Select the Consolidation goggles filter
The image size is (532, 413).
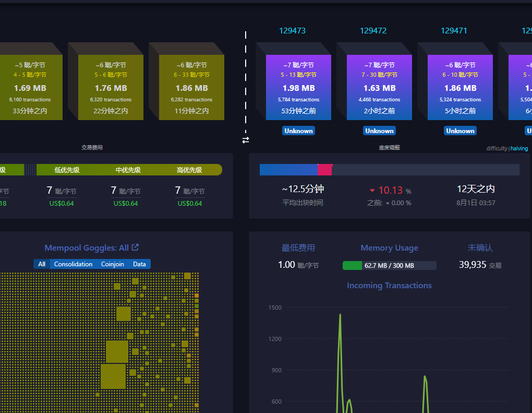[x=74, y=264]
